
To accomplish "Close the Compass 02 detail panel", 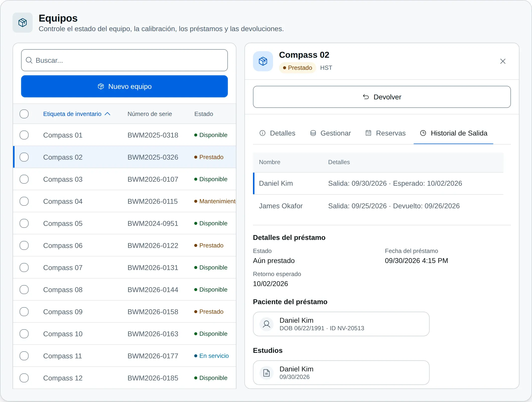I will pos(503,61).
